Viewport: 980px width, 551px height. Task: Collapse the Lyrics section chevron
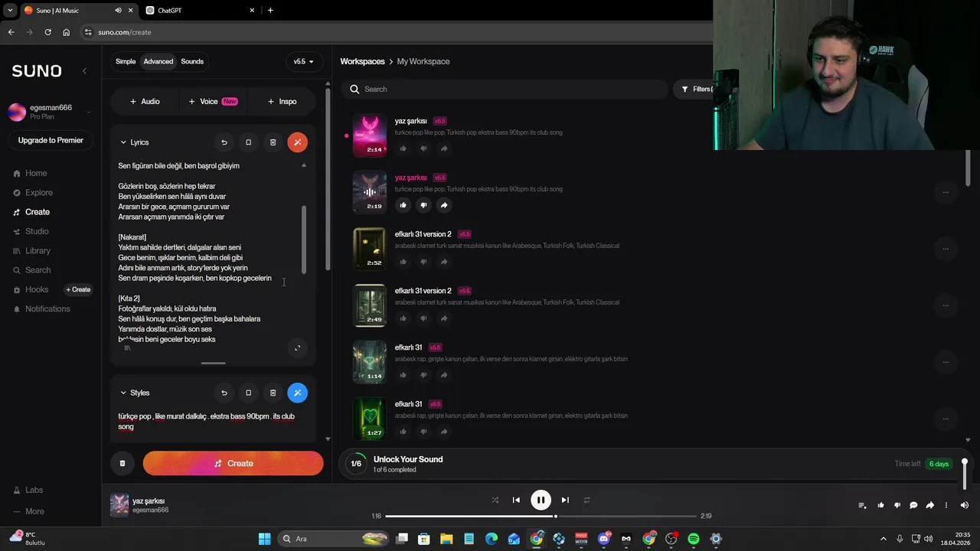[123, 142]
